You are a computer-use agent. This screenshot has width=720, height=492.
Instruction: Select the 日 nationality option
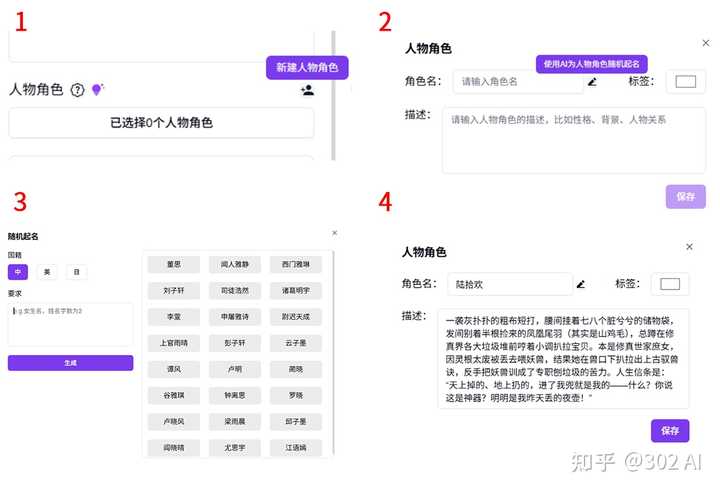coord(76,272)
